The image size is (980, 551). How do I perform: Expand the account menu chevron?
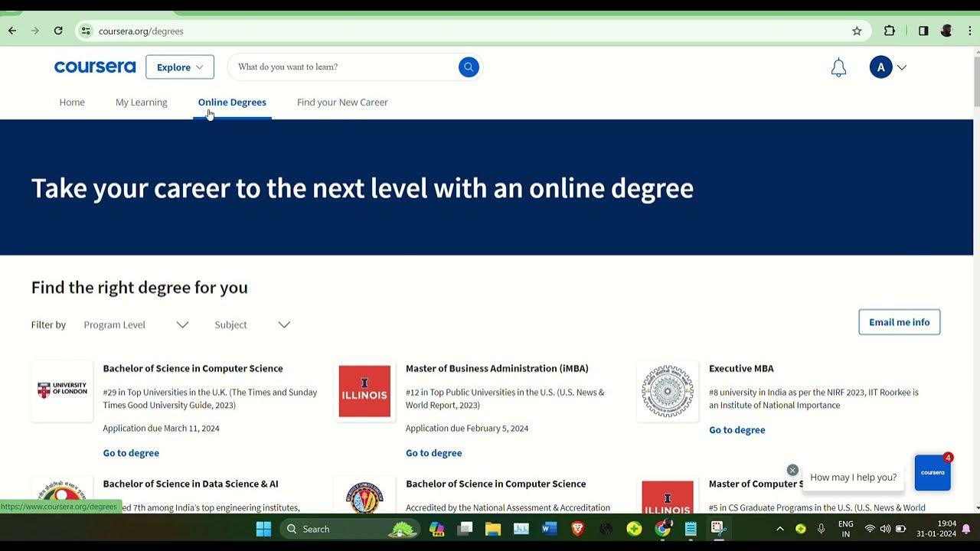click(902, 67)
